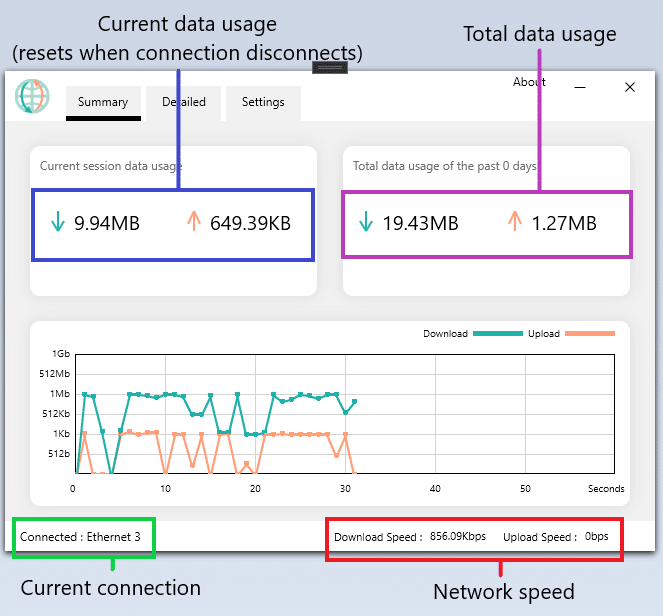The height and width of the screenshot is (616, 663).
Task: Click the 19.43MB total download value
Action: (x=420, y=224)
